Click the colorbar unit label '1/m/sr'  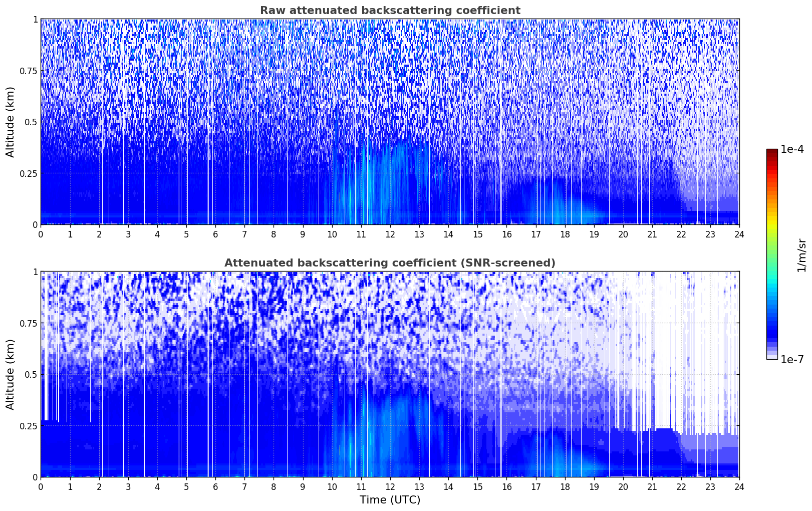coord(801,254)
